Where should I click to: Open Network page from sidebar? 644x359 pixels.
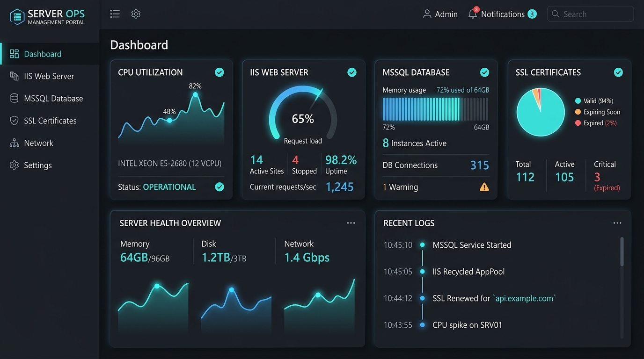[50, 143]
